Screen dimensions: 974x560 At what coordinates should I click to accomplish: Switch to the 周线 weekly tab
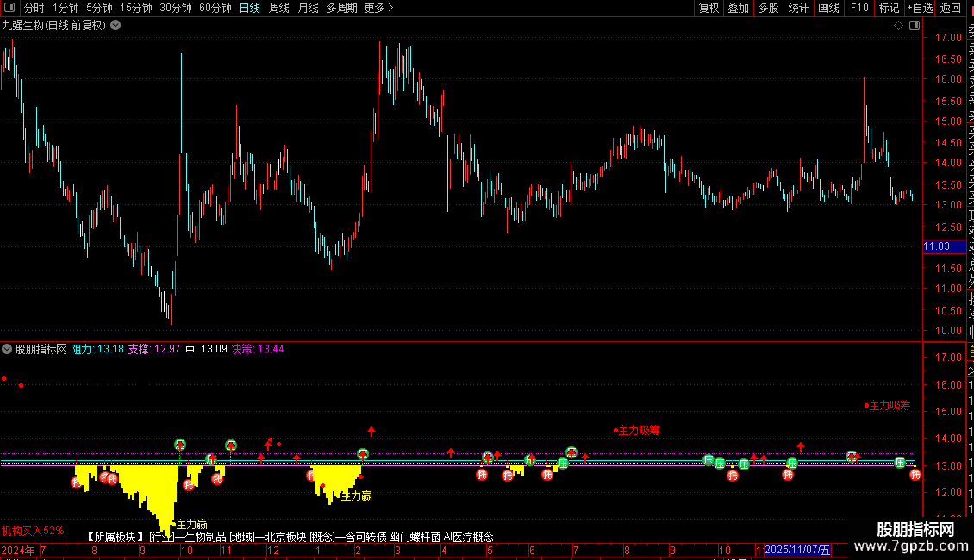click(279, 8)
